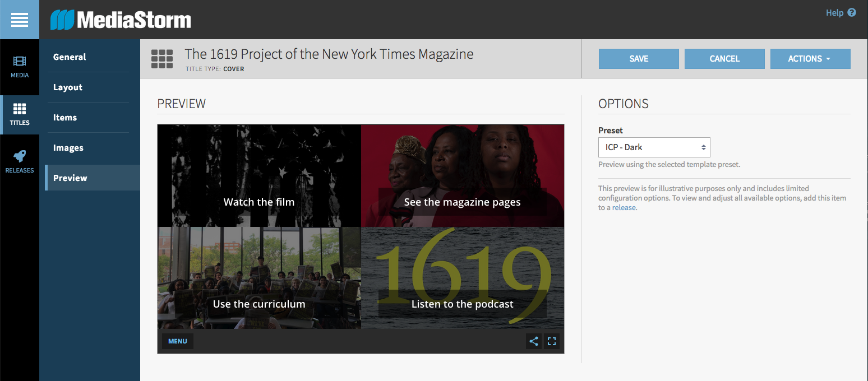Open the Items tab
Screen dimensions: 868x381
[x=65, y=118]
